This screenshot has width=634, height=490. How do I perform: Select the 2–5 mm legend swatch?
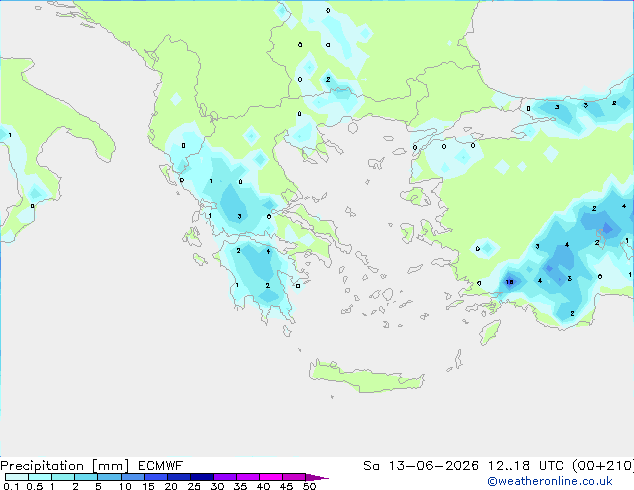click(86, 477)
